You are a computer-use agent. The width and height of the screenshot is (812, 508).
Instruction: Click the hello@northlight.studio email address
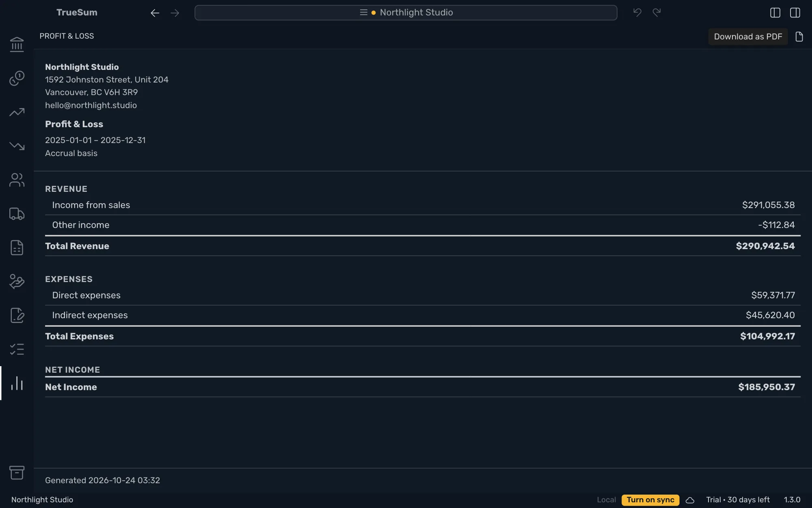(x=91, y=105)
